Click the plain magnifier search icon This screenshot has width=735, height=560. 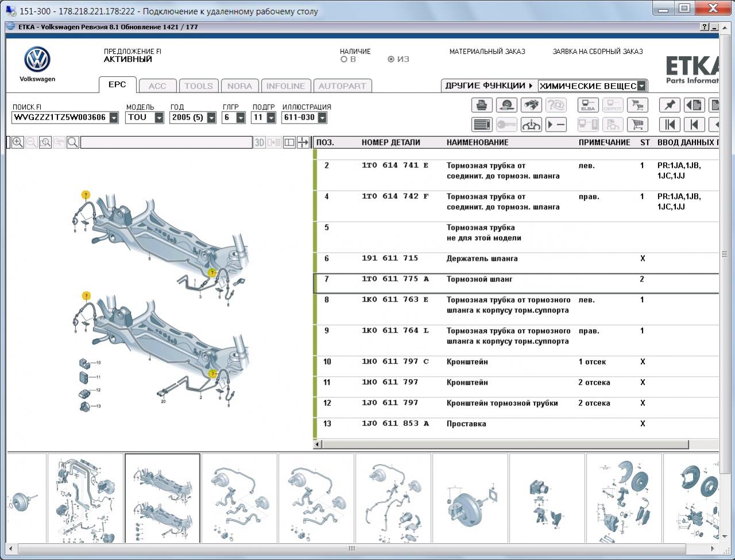coord(73,142)
